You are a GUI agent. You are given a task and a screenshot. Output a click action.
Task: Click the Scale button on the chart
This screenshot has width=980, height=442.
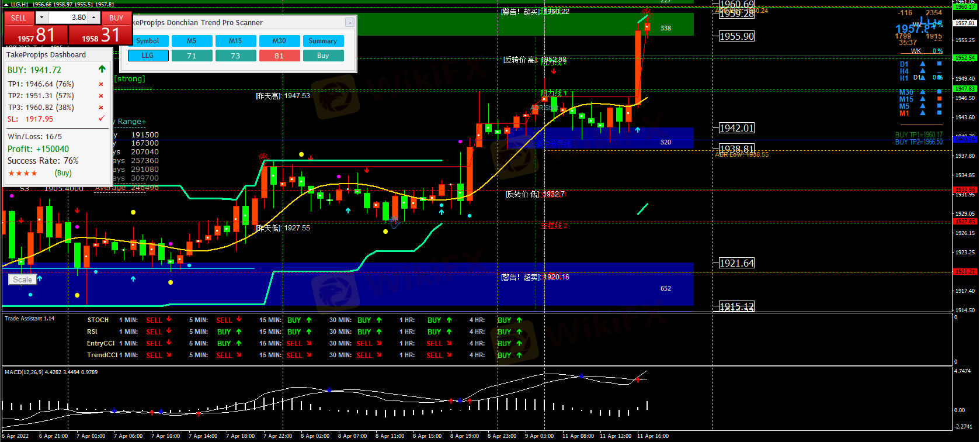[23, 279]
